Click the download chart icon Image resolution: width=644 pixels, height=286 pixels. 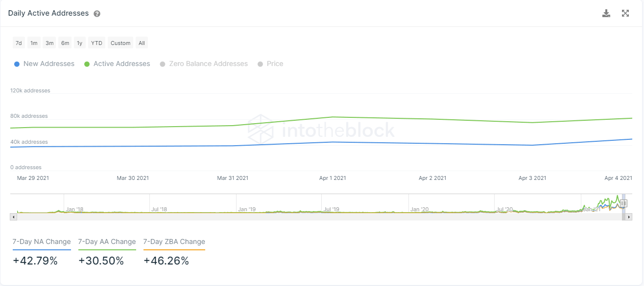tap(606, 13)
